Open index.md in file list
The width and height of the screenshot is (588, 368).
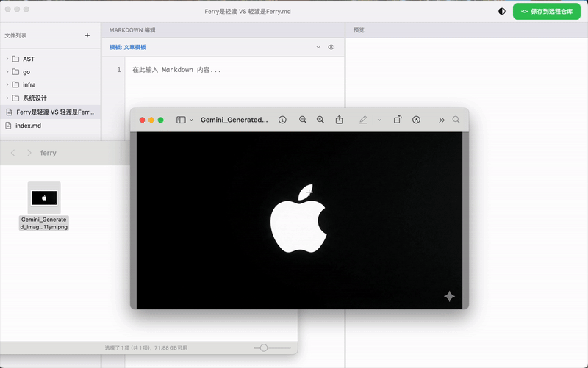click(50, 126)
